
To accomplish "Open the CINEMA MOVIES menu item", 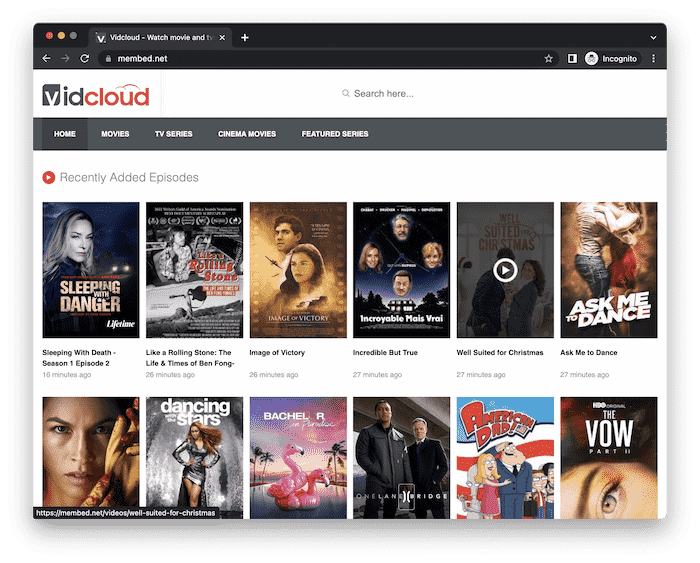I will click(x=247, y=134).
